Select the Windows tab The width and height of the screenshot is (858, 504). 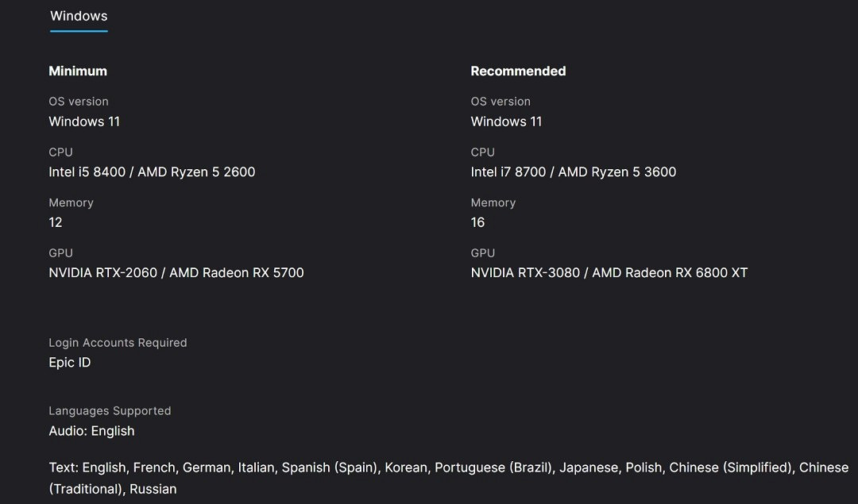click(x=79, y=16)
